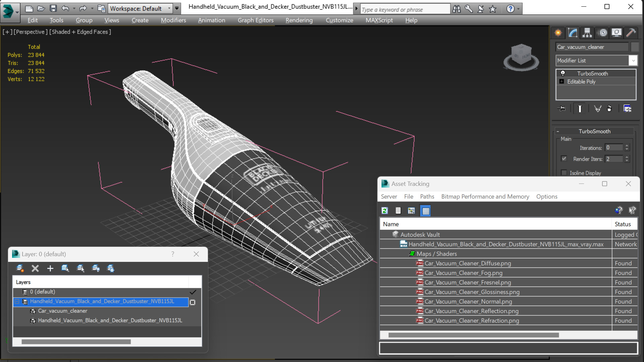Click Hide/Unhide All Layers icon

(x=96, y=268)
